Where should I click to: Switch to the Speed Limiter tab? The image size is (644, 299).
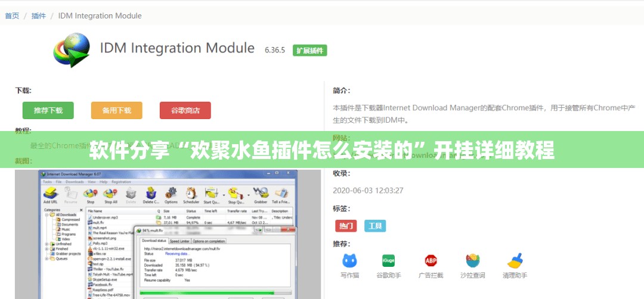pos(179,241)
